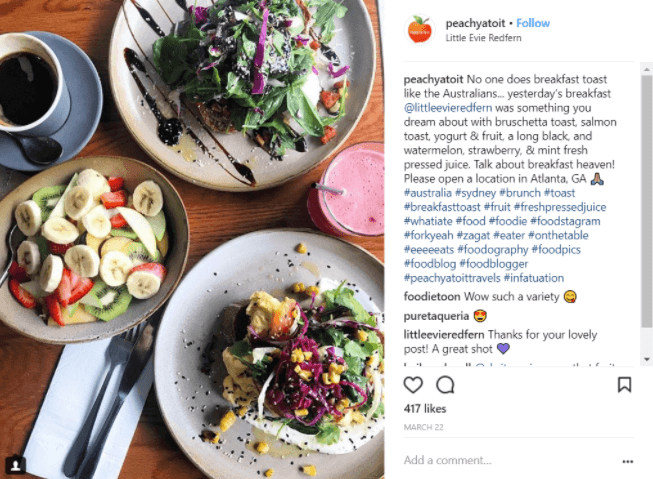The height and width of the screenshot is (479, 653).
Task: Click the scrollbar up arrow in comments
Action: [647, 69]
